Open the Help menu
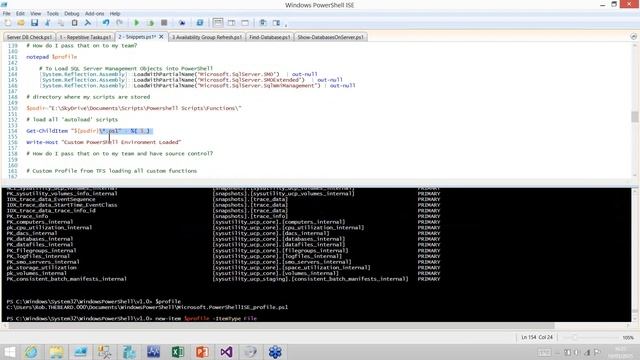Image resolution: width=640 pixels, height=360 pixels. [115, 13]
